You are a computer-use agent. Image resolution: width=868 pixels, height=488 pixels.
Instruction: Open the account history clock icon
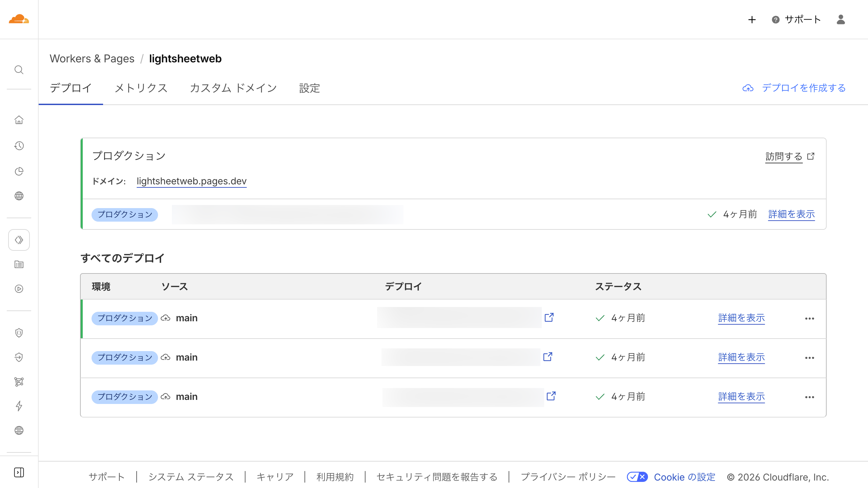point(19,146)
